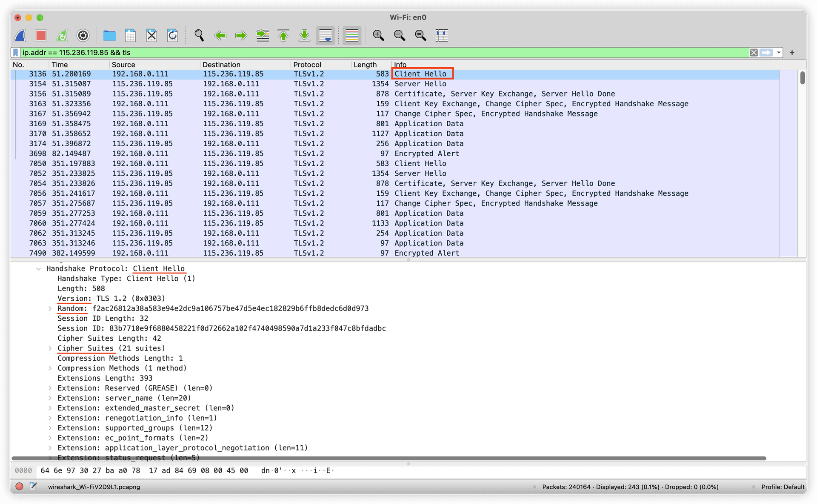Open a capture file via the folder icon
817x504 pixels.
pyautogui.click(x=109, y=35)
